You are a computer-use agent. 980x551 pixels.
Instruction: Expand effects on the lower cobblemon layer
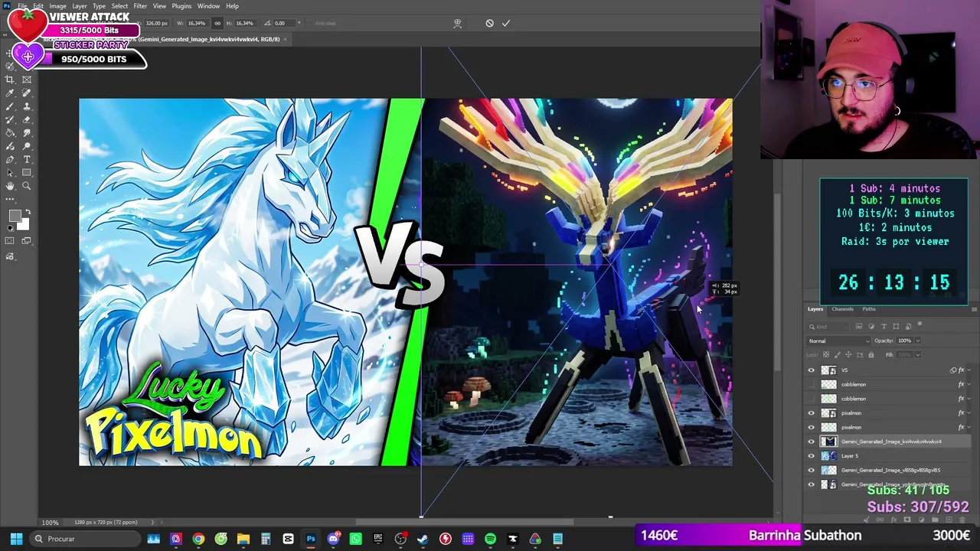click(x=969, y=399)
